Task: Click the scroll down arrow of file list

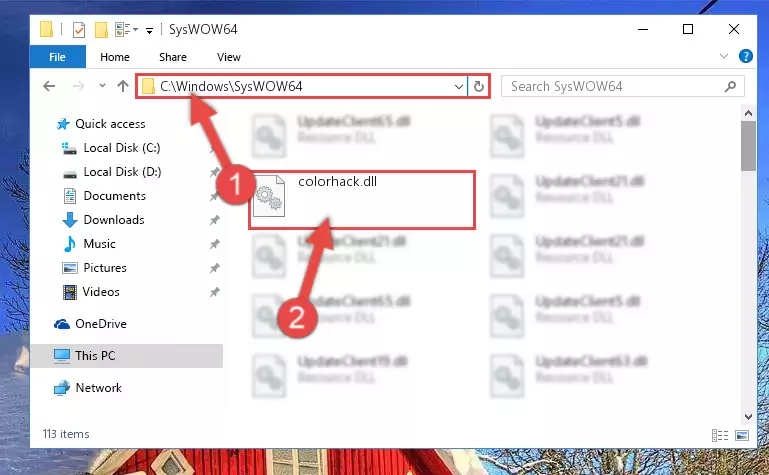Action: pos(748,417)
